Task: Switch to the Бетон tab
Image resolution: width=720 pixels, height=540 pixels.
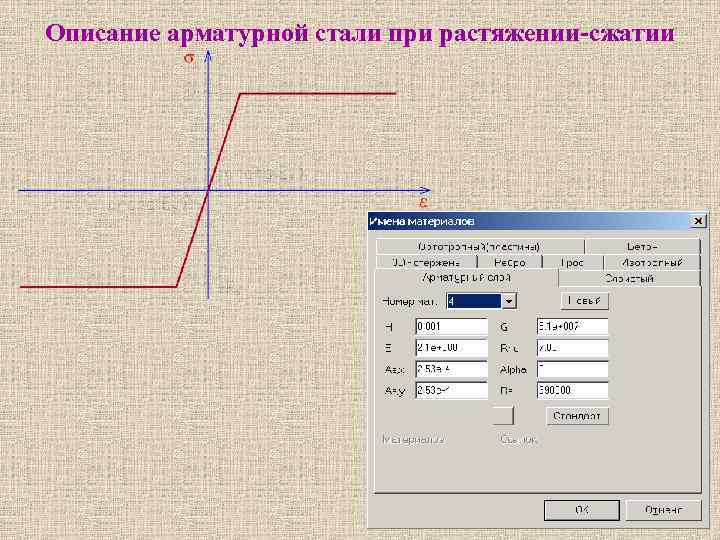Action: point(642,247)
